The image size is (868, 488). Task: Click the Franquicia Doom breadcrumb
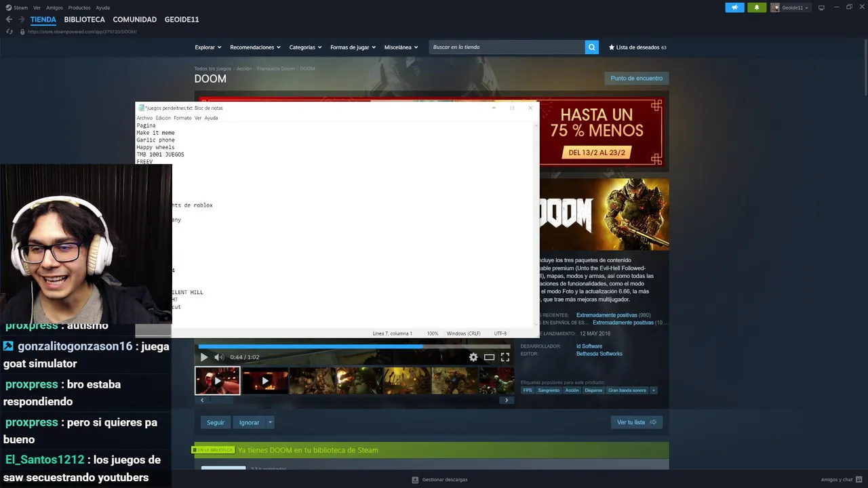pyautogui.click(x=275, y=68)
